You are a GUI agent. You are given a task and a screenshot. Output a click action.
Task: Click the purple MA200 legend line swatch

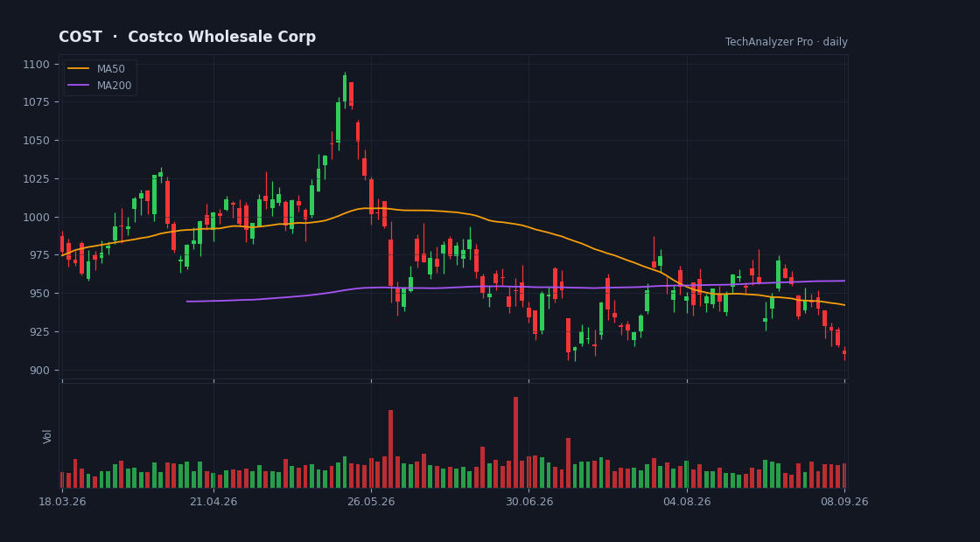pyautogui.click(x=78, y=86)
